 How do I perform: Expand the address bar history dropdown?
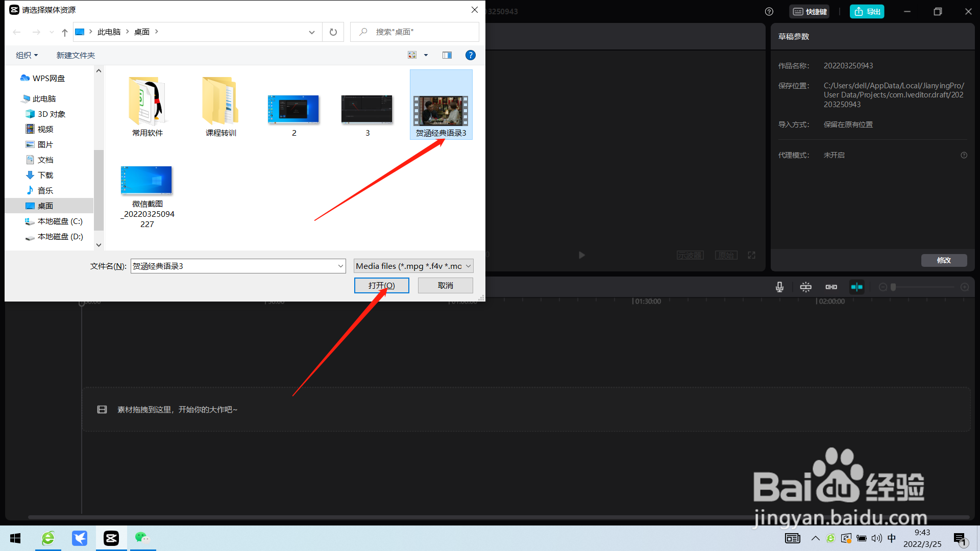tap(311, 32)
